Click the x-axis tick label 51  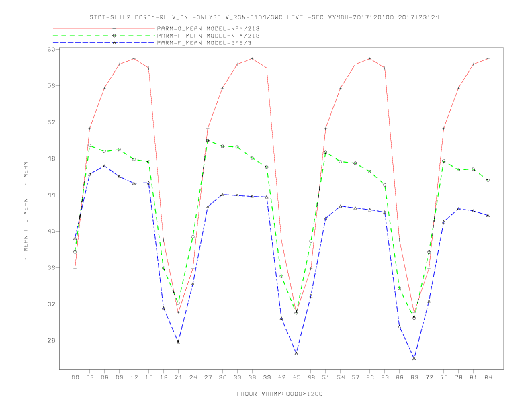pyautogui.click(x=326, y=377)
